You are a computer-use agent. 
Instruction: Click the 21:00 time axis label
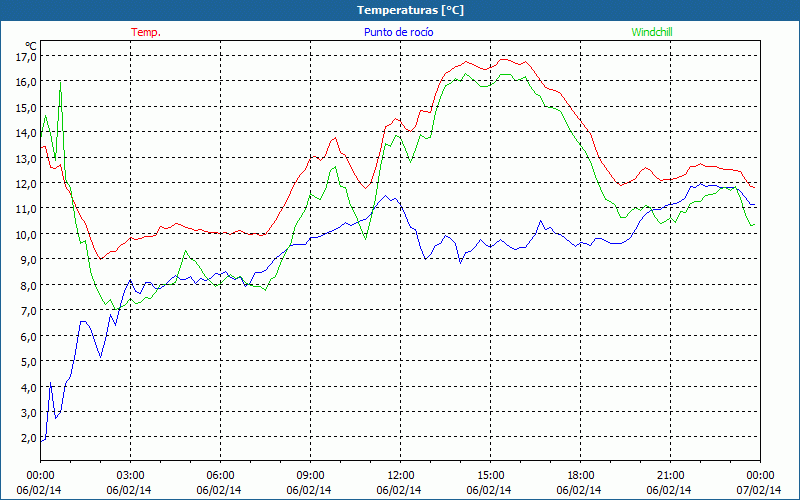coord(670,475)
